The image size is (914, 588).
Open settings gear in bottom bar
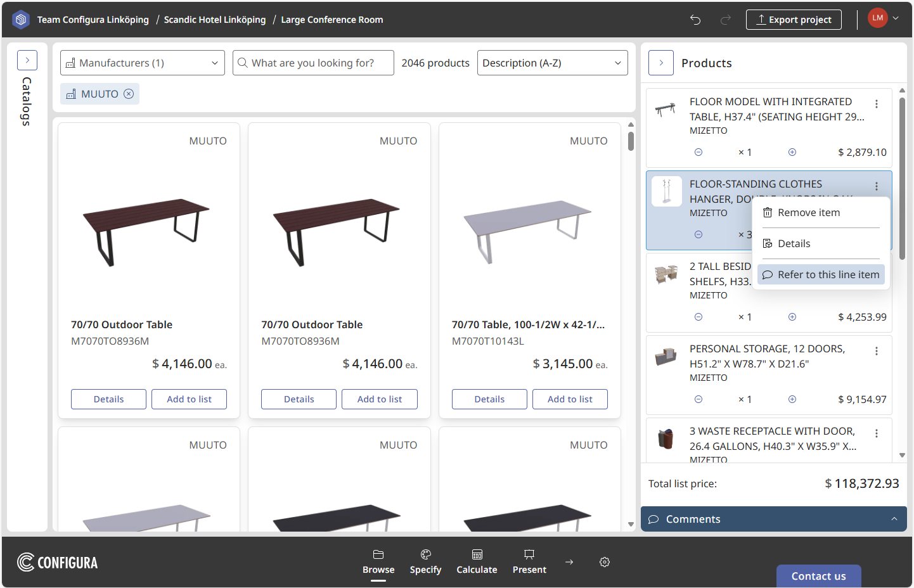[x=605, y=562]
